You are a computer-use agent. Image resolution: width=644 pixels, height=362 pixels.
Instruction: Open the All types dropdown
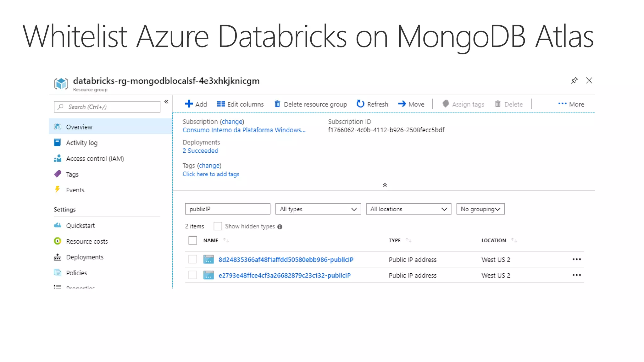click(x=318, y=209)
